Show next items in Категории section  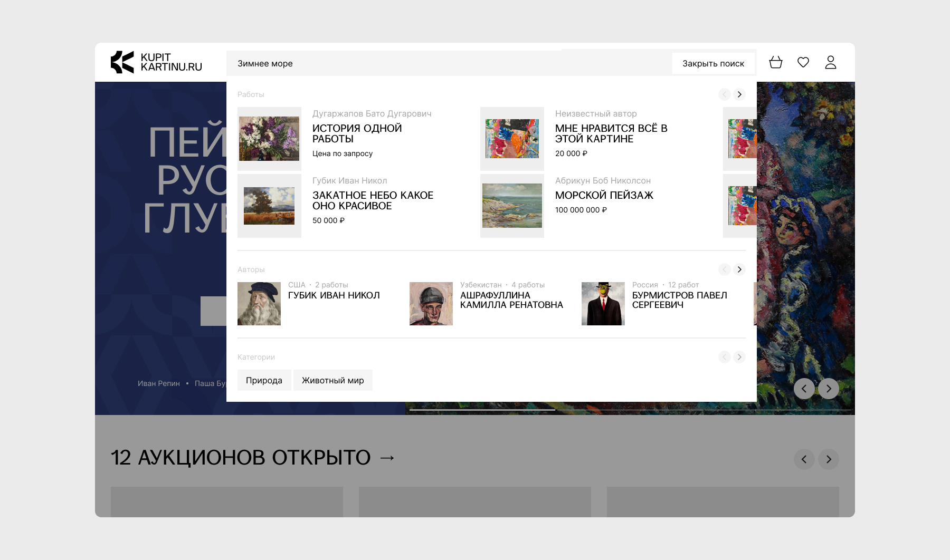[x=739, y=357]
